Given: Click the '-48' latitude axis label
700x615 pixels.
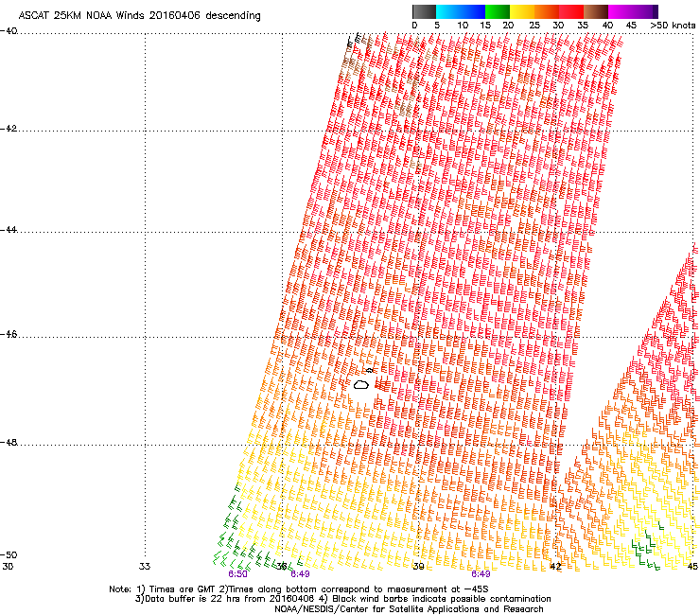Looking at the screenshot, I should (x=9, y=443).
